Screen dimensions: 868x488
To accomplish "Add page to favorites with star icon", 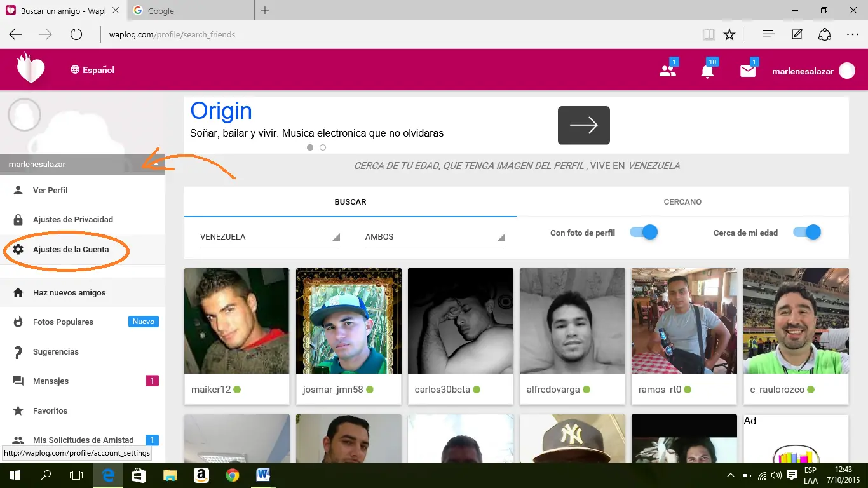I will point(729,35).
